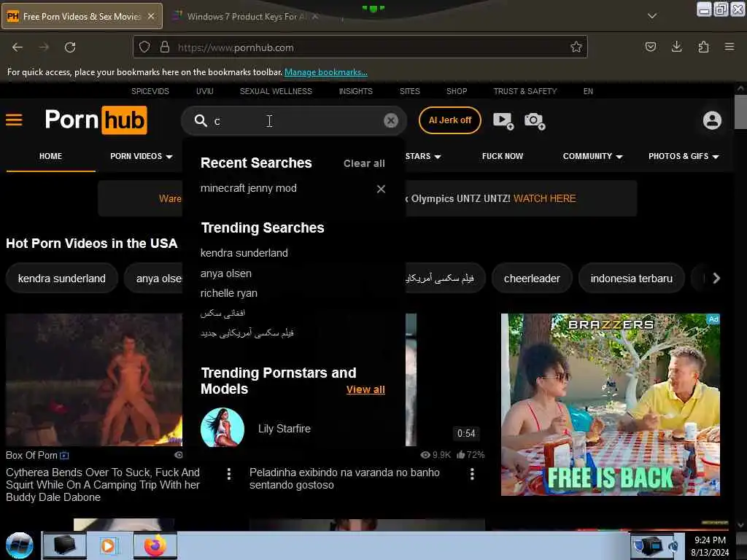Viewport: 747px width, 560px height.
Task: Open the Firefox downloads panel
Action: (676, 47)
